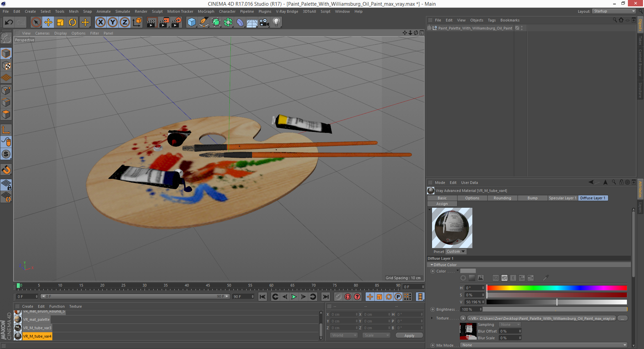The image size is (644, 349).
Task: Expand the Texture disclosure triangle
Action: [x=432, y=318]
